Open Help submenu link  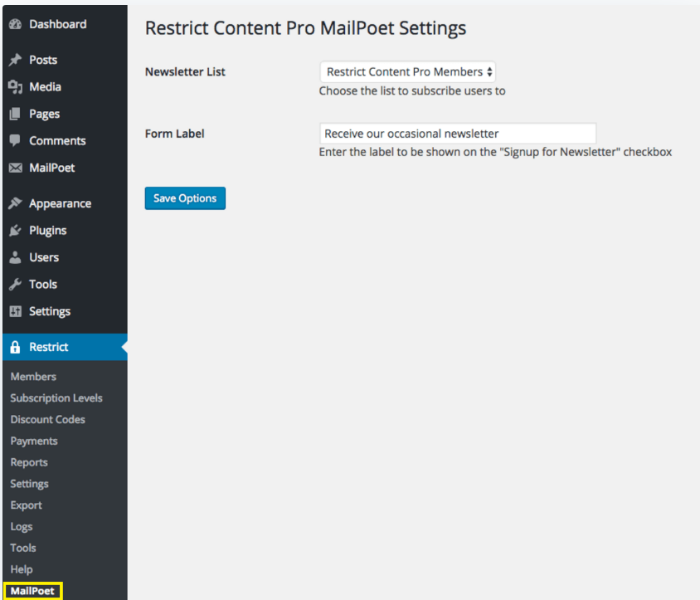point(22,569)
